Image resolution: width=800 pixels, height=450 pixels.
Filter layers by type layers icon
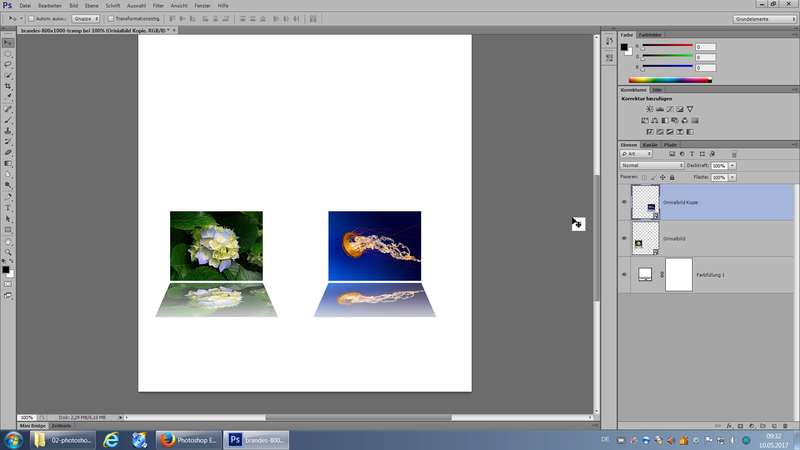[692, 154]
